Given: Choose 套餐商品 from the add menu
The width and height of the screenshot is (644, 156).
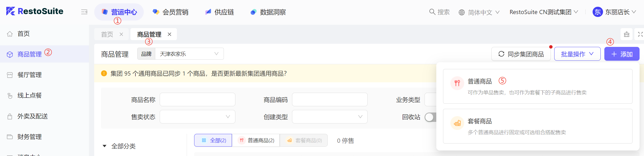Looking at the screenshot, I should [538, 126].
